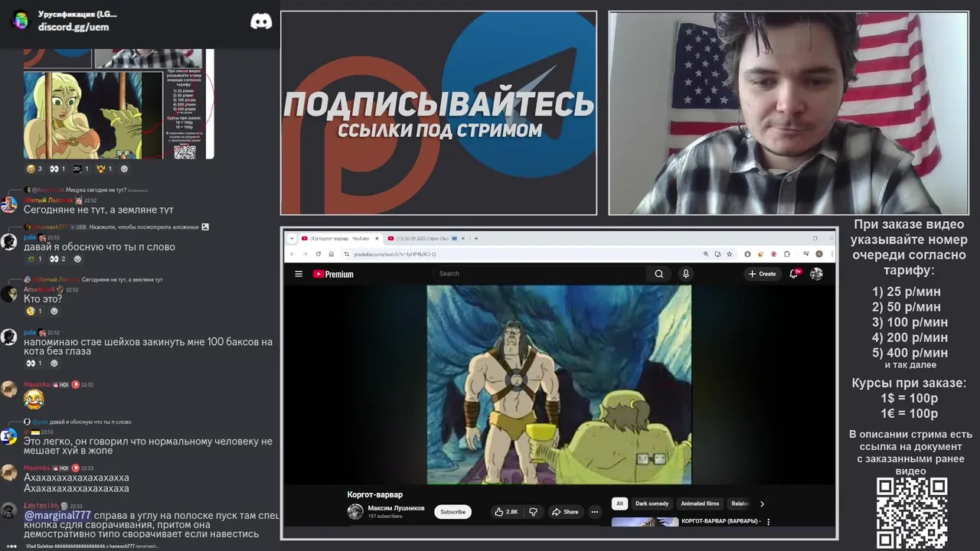This screenshot has height=551, width=980.
Task: Toggle the eyes reaction under the image attachment
Action: point(57,169)
